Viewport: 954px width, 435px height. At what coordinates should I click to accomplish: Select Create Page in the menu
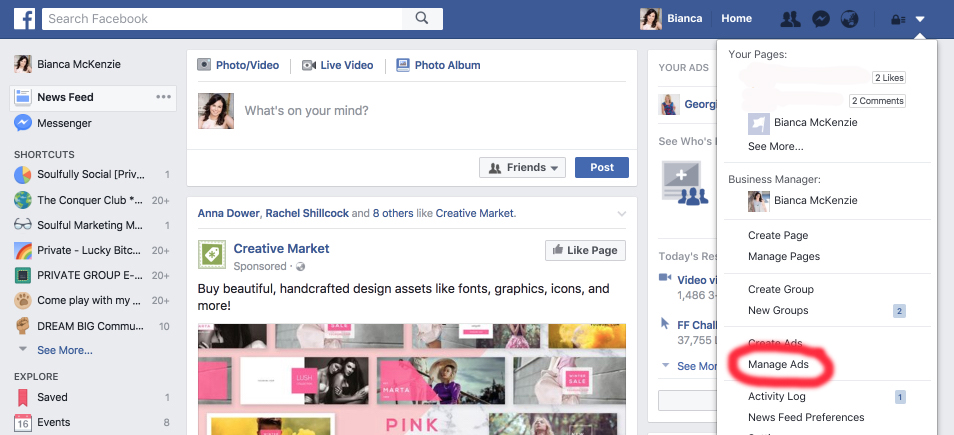[778, 235]
